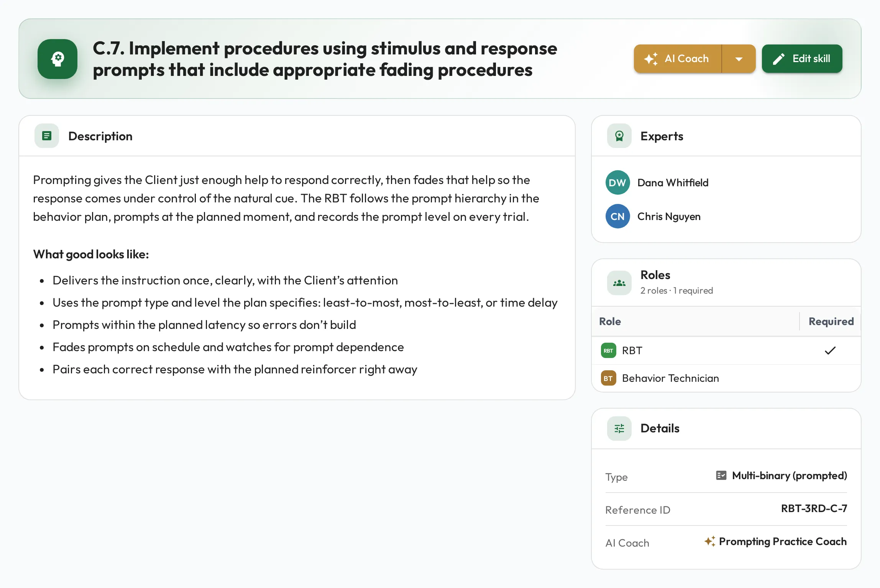Click the Roles group icon
The height and width of the screenshot is (588, 880).
tap(619, 283)
